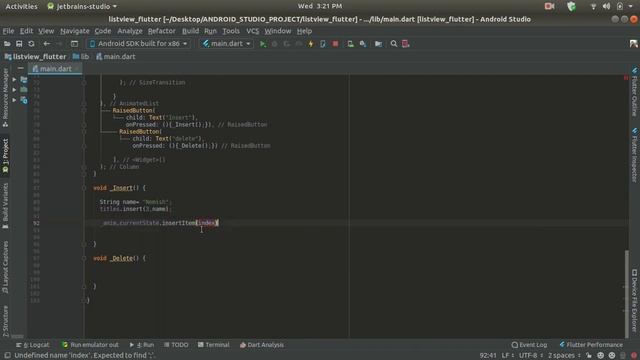
Task: Open the Logcat tool window
Action: pos(33,345)
